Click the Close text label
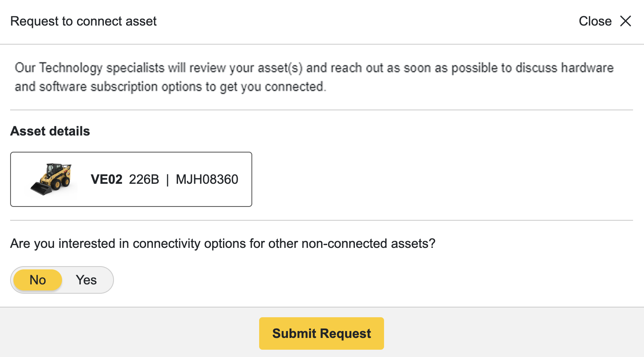 [x=595, y=21]
